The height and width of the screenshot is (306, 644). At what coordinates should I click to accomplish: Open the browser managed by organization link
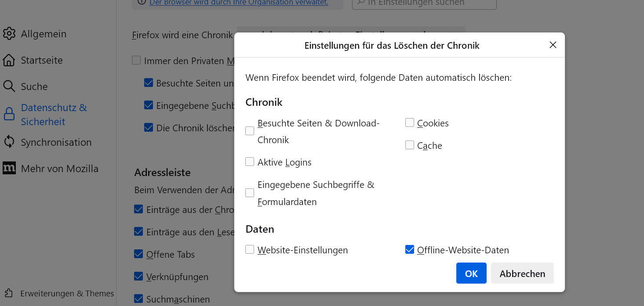click(239, 3)
